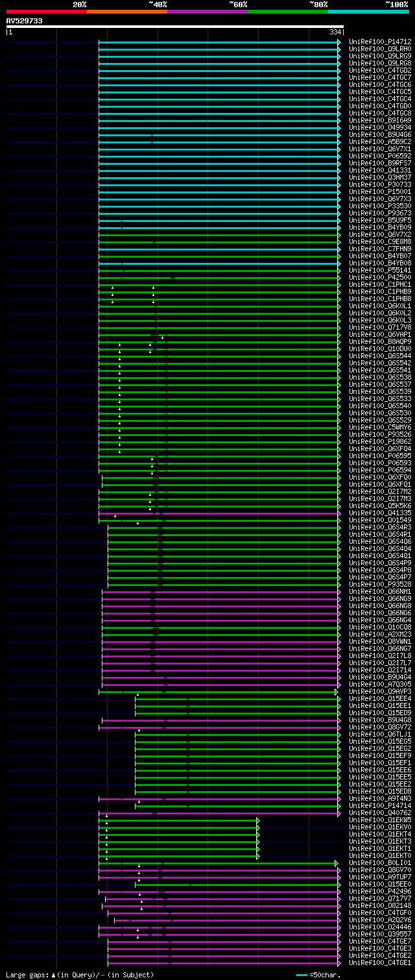Select label UniRef100_Q6S4R3
The image size is (415, 980).
[x=380, y=527]
